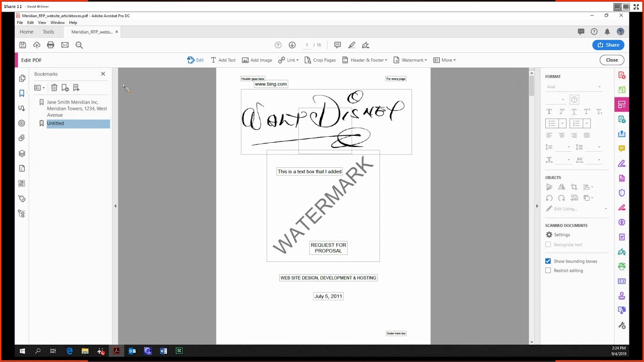
Task: Click the current page number field
Action: coord(307,45)
